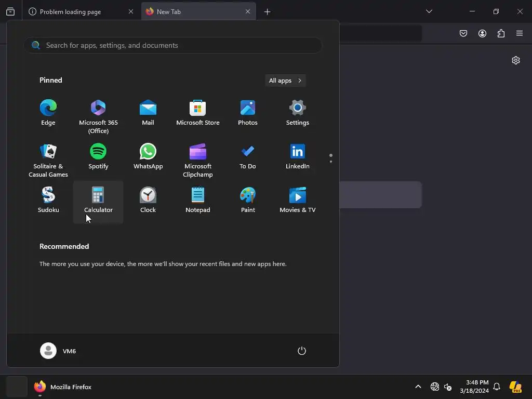Open network status tray icon
532x399 pixels.
tap(435, 387)
